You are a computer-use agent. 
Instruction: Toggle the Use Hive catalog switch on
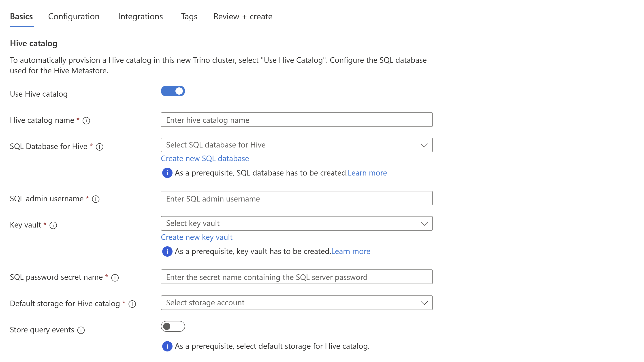[x=173, y=91]
